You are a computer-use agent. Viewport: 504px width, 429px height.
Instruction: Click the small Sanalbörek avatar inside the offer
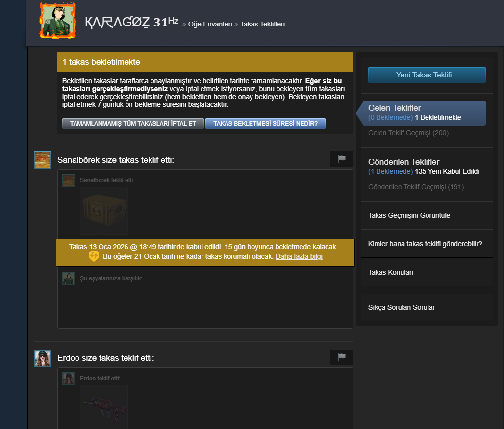tap(69, 180)
